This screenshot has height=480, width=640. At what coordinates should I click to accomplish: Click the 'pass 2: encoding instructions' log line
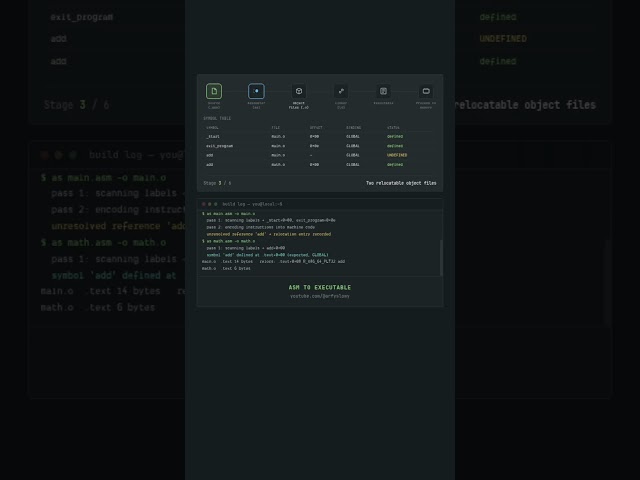(x=260, y=227)
